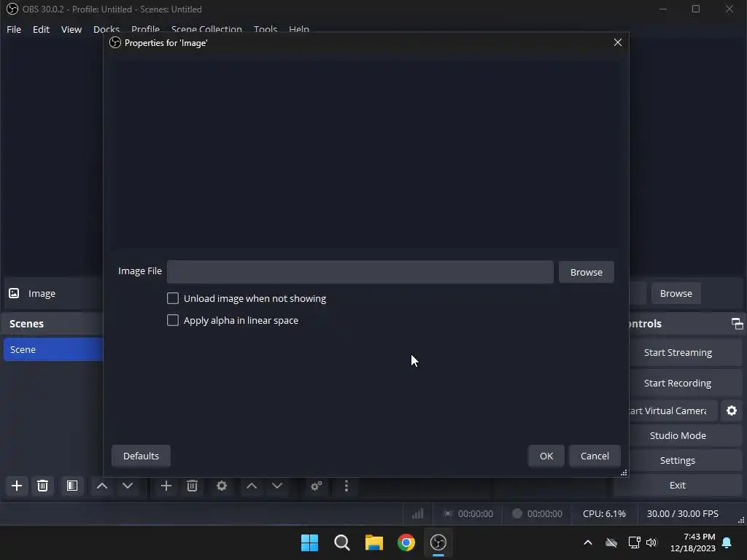Click the network status bars icon
The width and height of the screenshot is (747, 560).
[x=418, y=513]
